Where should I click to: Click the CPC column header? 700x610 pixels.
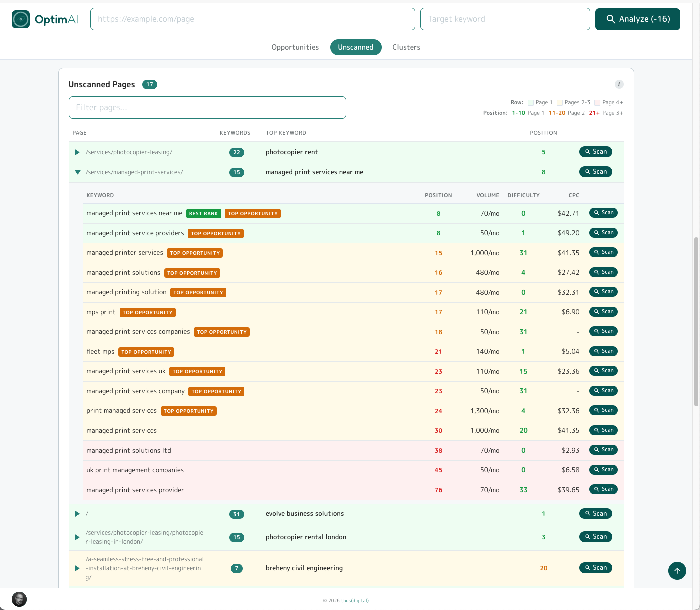coord(574,195)
